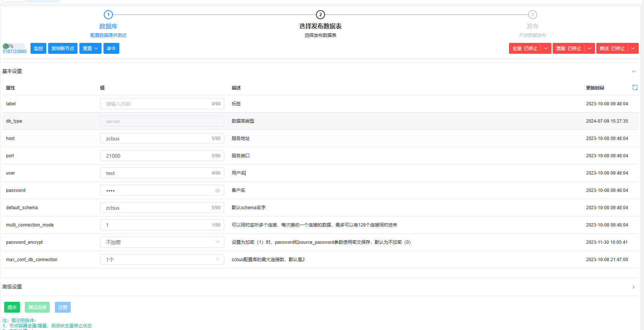Click step 1 数据库 circle icon

point(108,15)
